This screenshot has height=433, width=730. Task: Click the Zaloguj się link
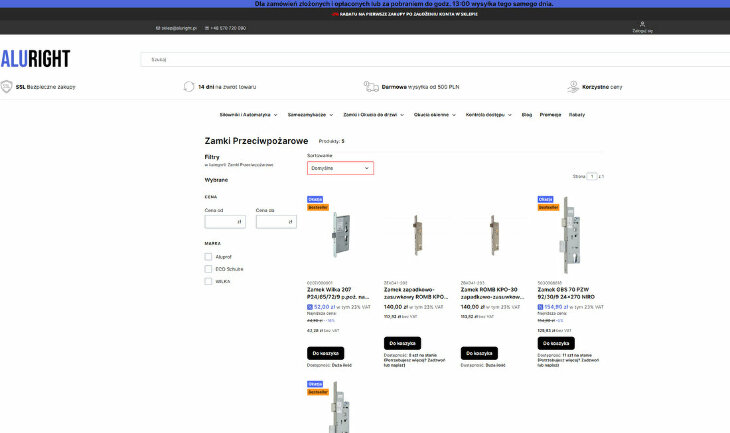(642, 31)
